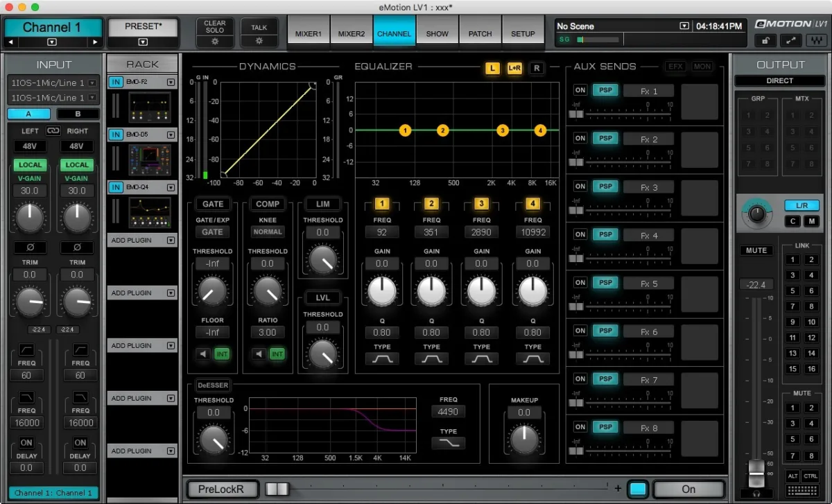Change EQ band 4 filter type shape
Screen dimensions: 832x504
point(532,358)
